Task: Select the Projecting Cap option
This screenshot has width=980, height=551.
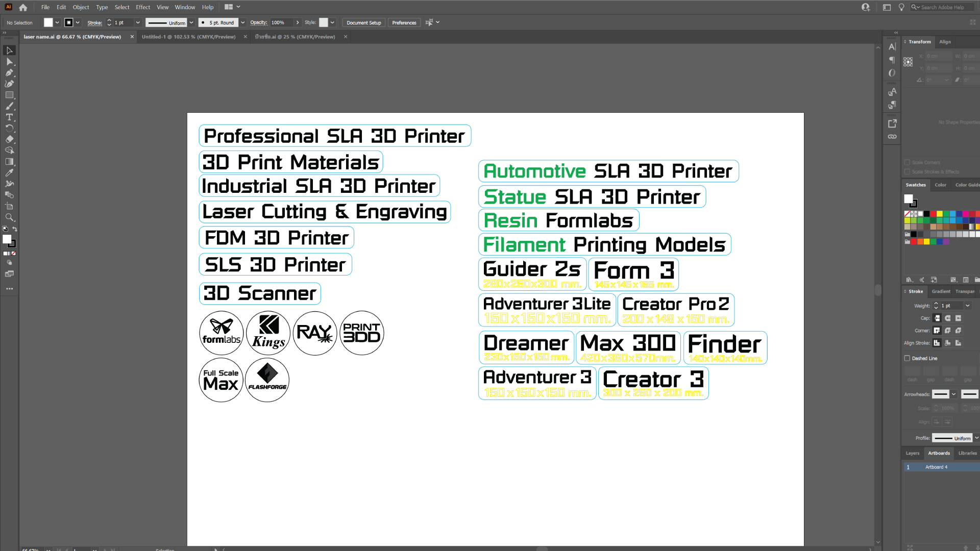Action: click(959, 318)
